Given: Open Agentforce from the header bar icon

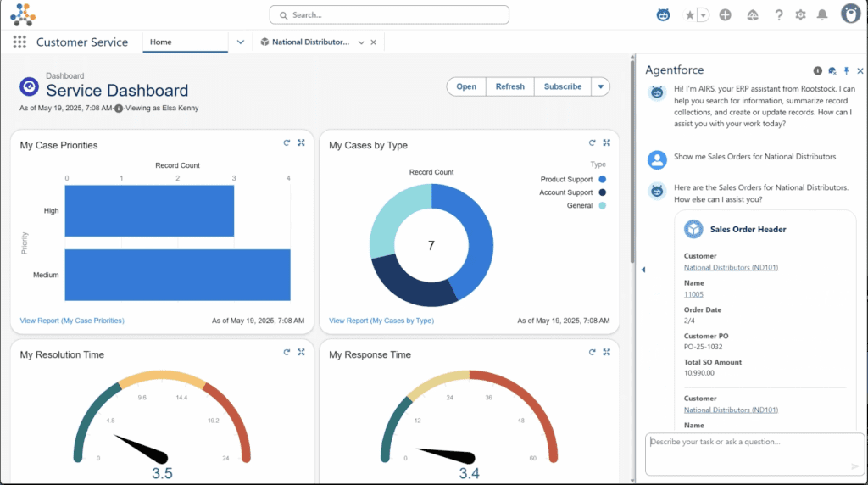Looking at the screenshot, I should tap(663, 15).
